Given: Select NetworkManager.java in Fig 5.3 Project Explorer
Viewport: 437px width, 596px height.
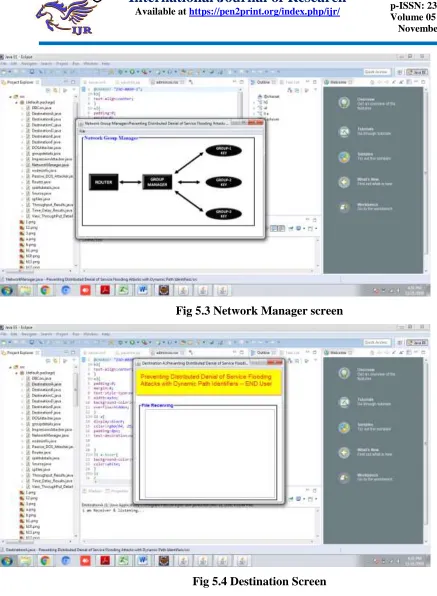Looking at the screenshot, I should tap(48, 165).
